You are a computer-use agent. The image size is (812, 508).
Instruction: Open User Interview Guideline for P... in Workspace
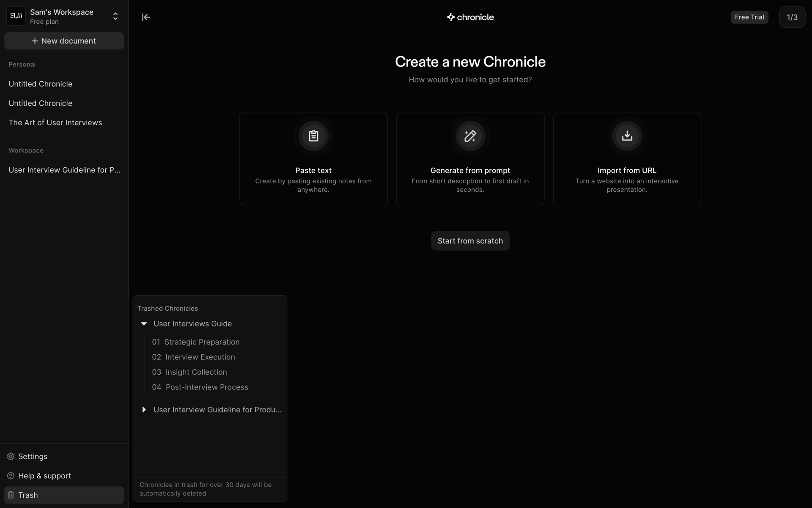pyautogui.click(x=64, y=170)
